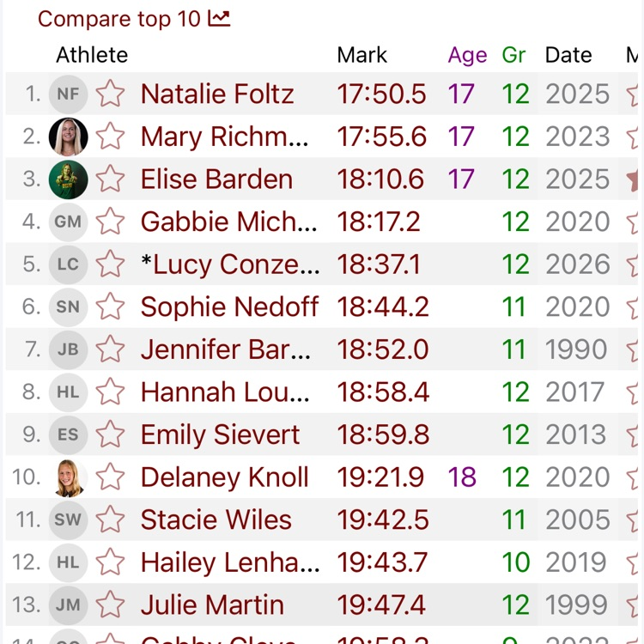Viewport: 644px width, 644px height.
Task: Click the SN avatar icon for Sophie Nedoff
Action: (68, 307)
